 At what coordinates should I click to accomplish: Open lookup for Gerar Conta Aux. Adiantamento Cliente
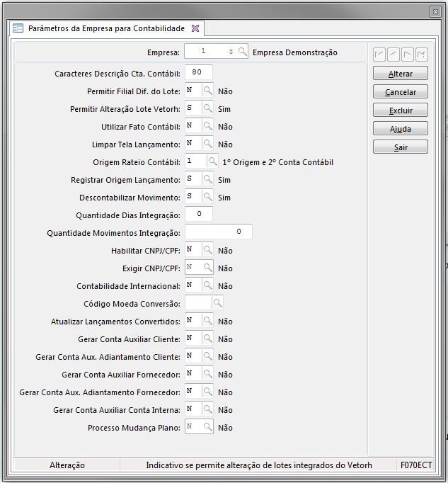208,356
